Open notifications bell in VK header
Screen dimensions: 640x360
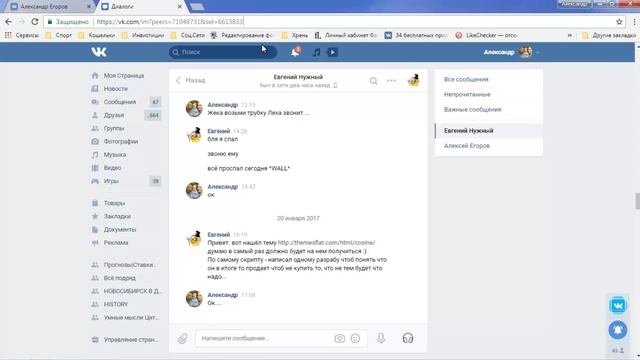pos(295,52)
